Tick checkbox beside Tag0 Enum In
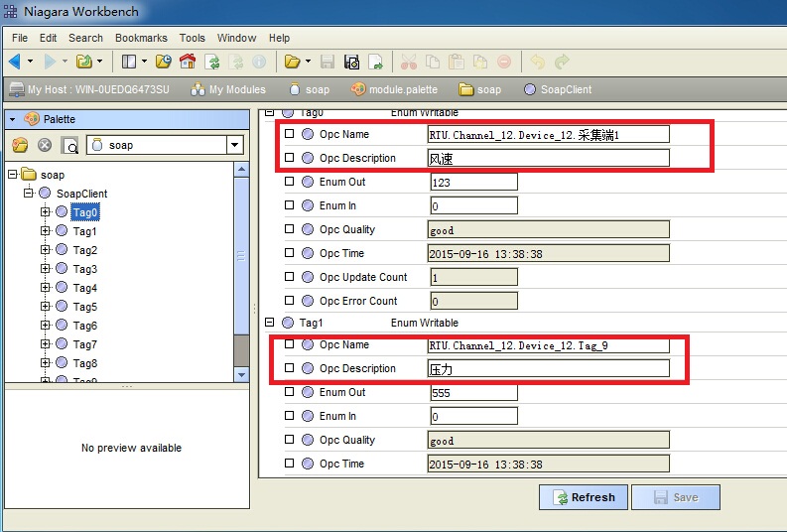This screenshot has height=532, width=787. click(x=289, y=204)
